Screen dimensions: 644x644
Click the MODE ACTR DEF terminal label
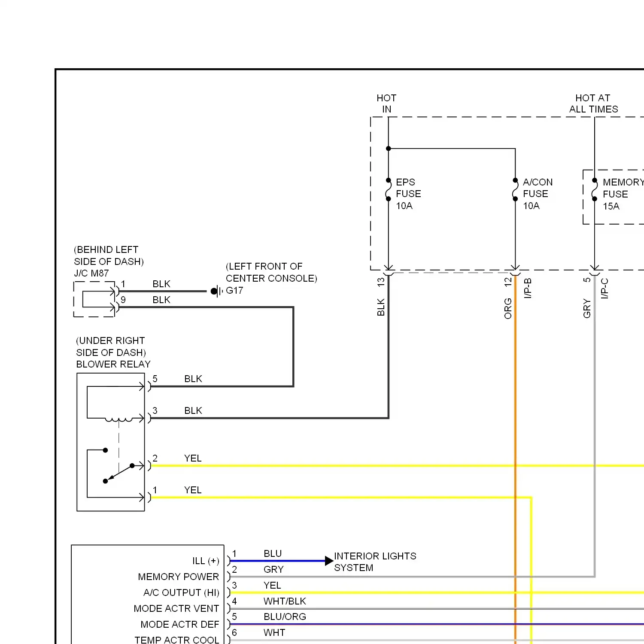coord(180,624)
